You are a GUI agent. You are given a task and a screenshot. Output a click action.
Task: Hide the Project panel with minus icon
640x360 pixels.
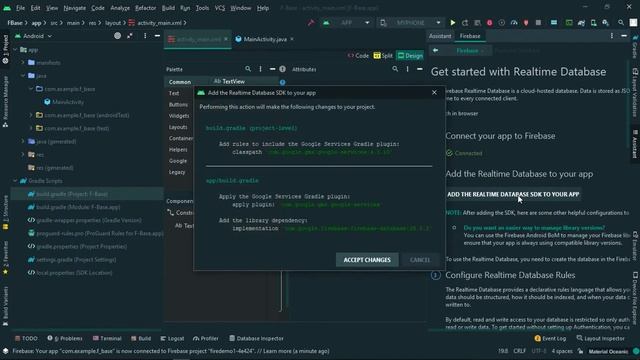click(157, 36)
